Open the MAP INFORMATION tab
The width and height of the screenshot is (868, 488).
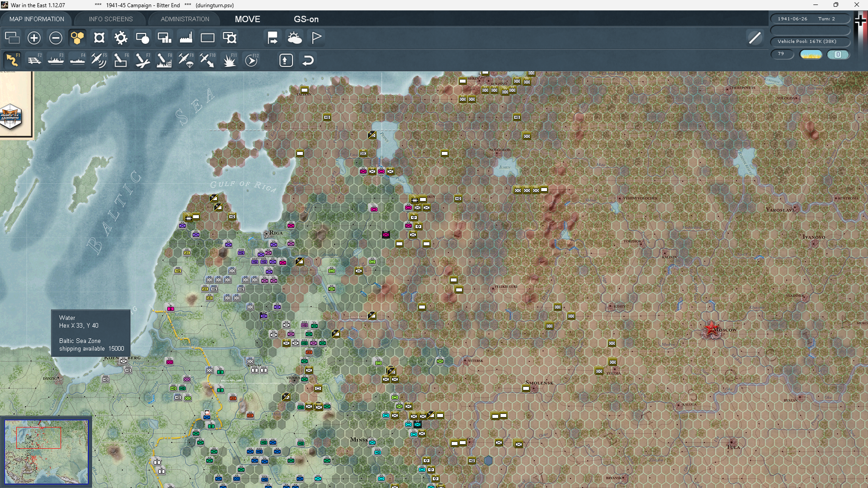coord(37,19)
